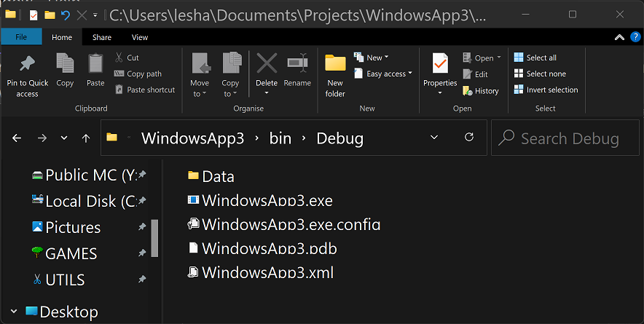Select Desktop in navigation pane
Image resolution: width=644 pixels, height=324 pixels.
point(62,312)
